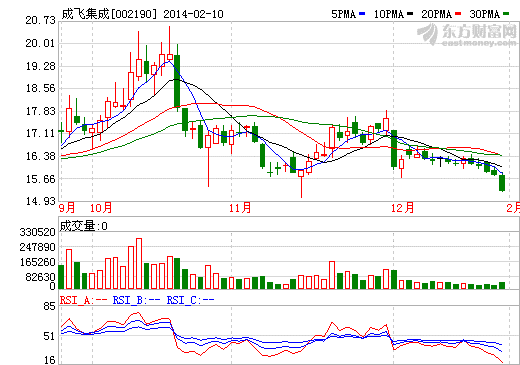The height and width of the screenshot is (365, 520).
Task: Click the RSI_A:-- indicator label
Action: tap(83, 300)
